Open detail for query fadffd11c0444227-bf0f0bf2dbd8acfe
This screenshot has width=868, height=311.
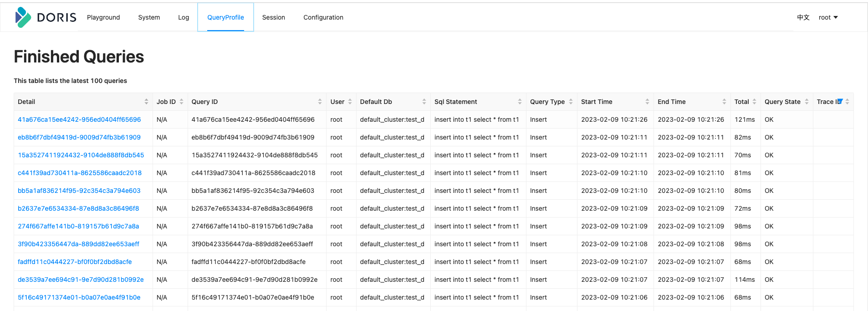[x=75, y=262]
